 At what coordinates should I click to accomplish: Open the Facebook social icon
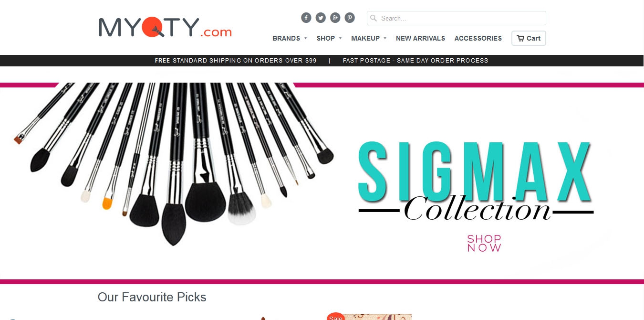[x=306, y=18]
